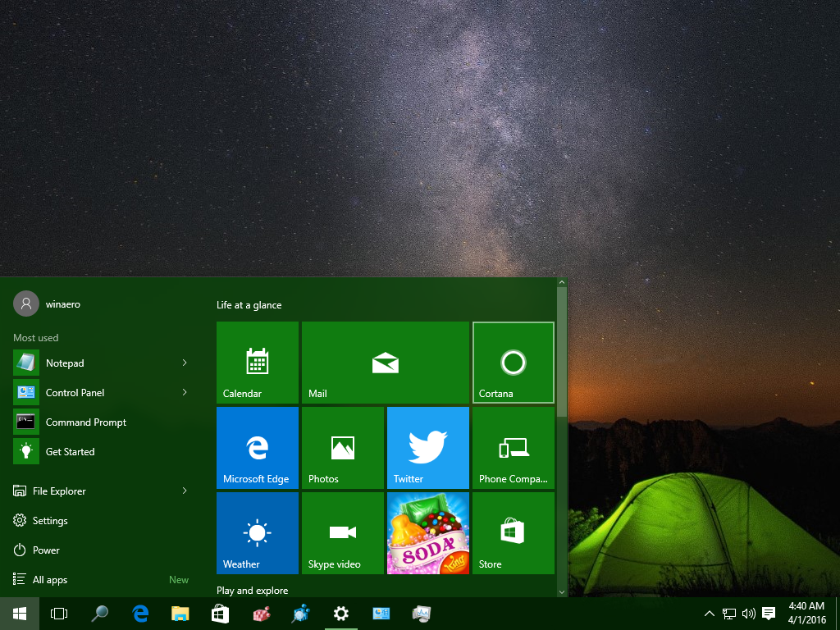Launch Microsoft Edge from its blue tile
The image size is (840, 630).
point(257,447)
